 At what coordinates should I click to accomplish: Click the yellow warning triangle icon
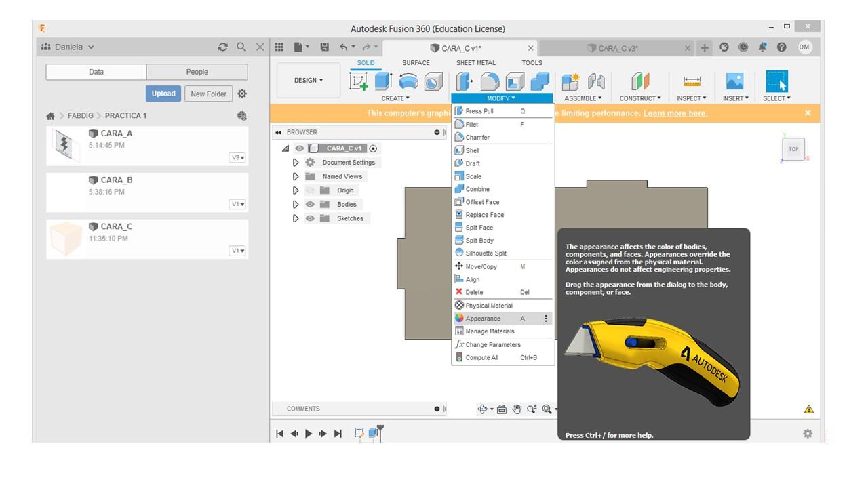pos(808,409)
